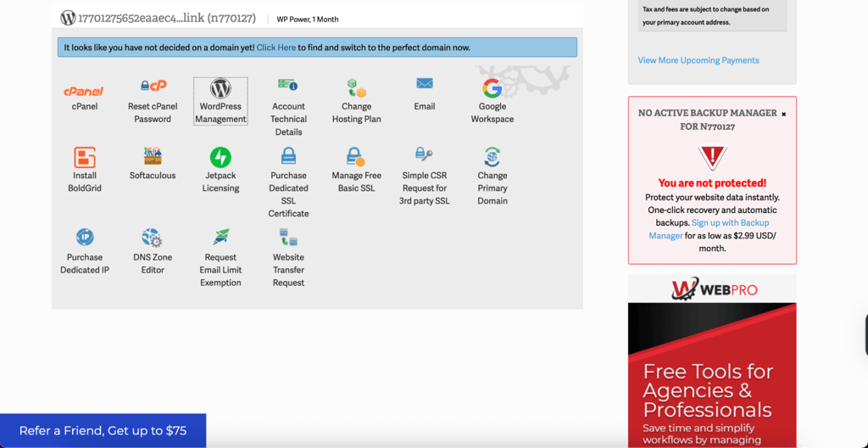The image size is (868, 448).
Task: Open Website Transfer Request icon
Action: [288, 237]
